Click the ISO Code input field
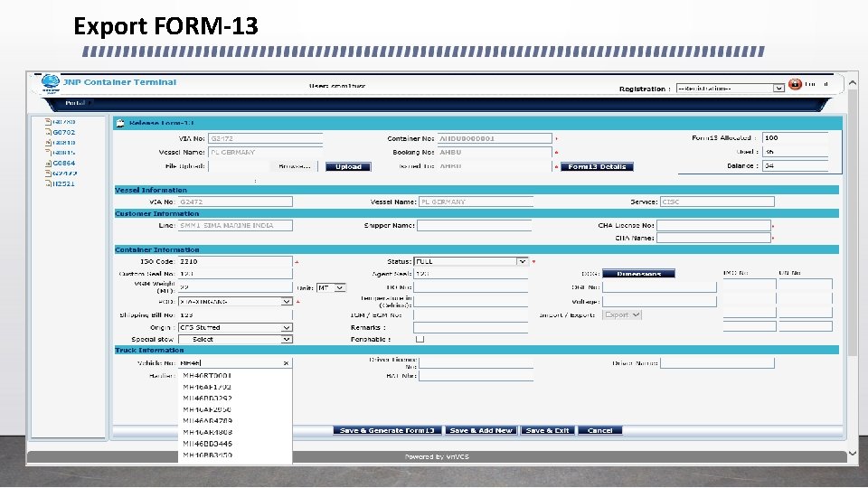The height and width of the screenshot is (488, 868). pos(235,261)
